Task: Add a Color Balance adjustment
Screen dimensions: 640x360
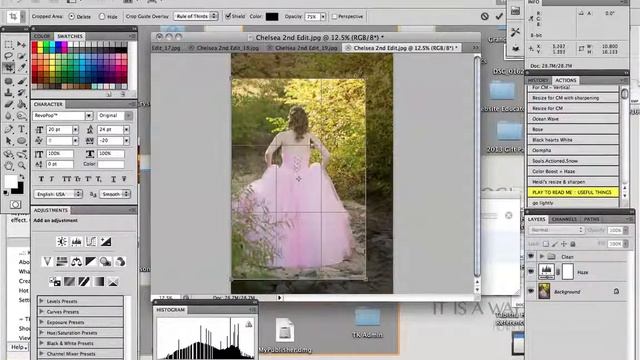Action: click(x=76, y=262)
